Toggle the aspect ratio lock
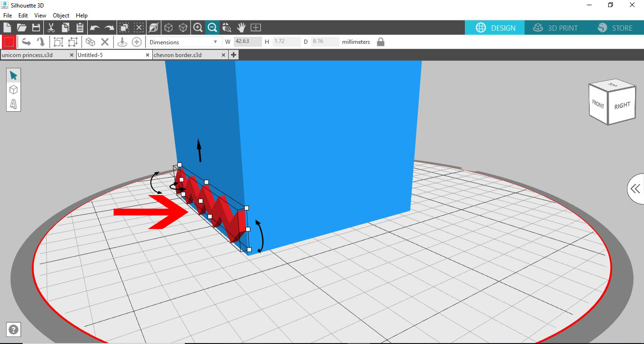 pos(380,42)
